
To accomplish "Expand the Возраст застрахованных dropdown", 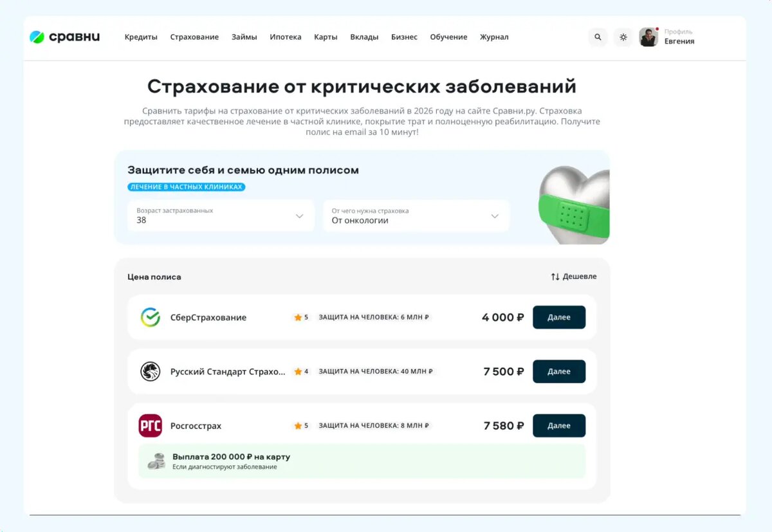I will pos(221,216).
